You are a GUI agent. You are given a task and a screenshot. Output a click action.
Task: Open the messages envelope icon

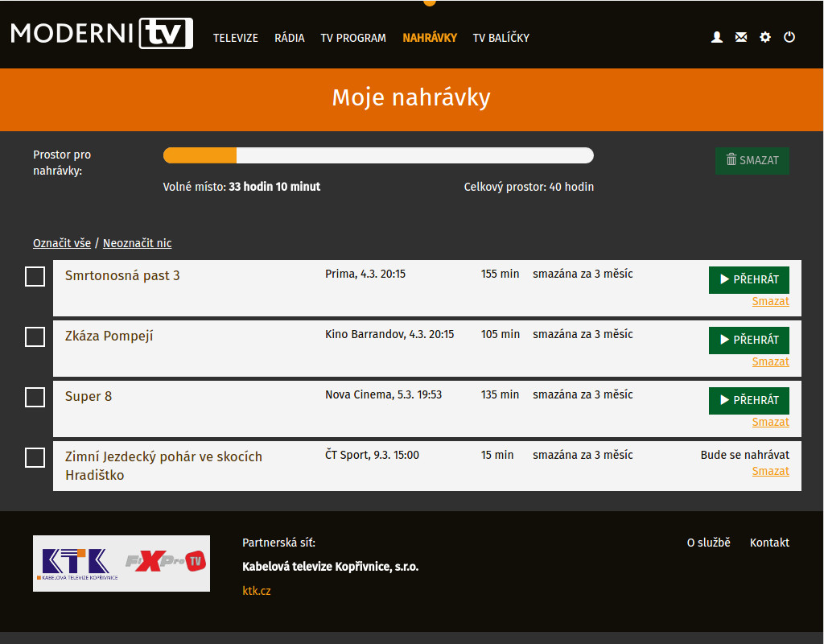pyautogui.click(x=741, y=37)
